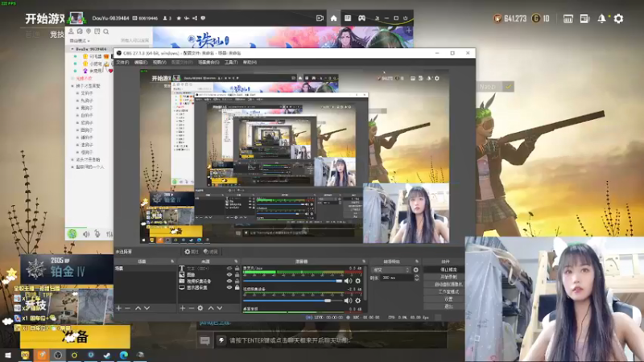Open second mixer channel settings gear
The height and width of the screenshot is (362, 644).
pyautogui.click(x=357, y=300)
